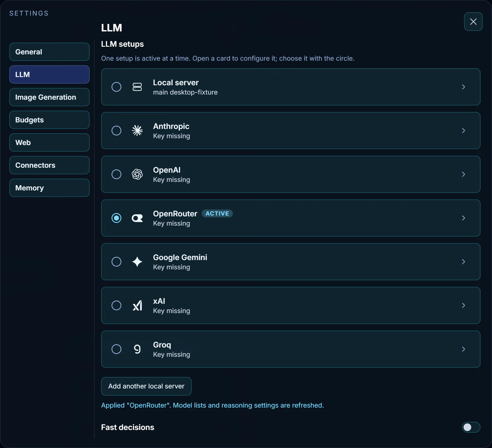Image resolution: width=492 pixels, height=448 pixels.
Task: Expand the Groq card chevron
Action: pyautogui.click(x=464, y=349)
